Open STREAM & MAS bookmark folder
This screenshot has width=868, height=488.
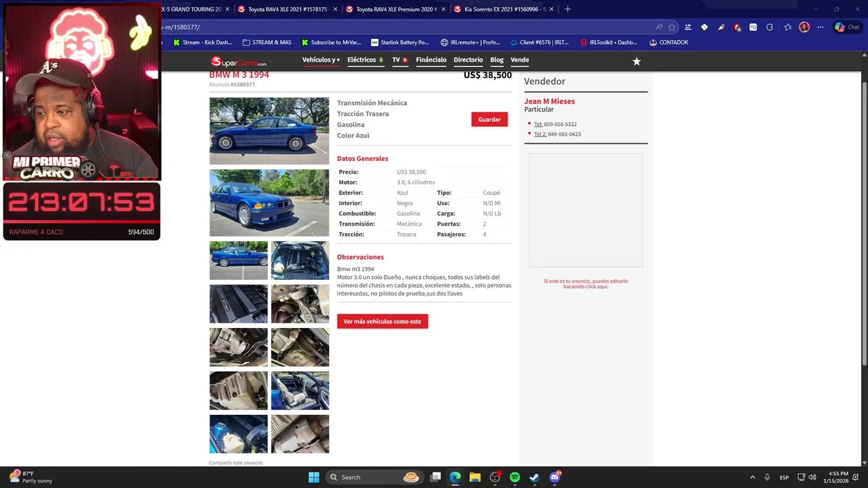point(267,42)
